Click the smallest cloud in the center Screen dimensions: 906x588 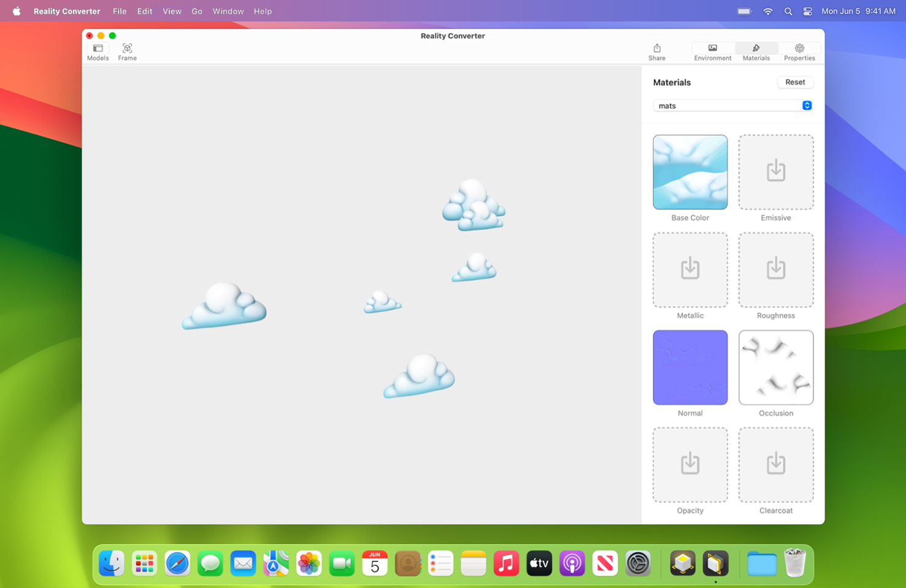coord(382,302)
